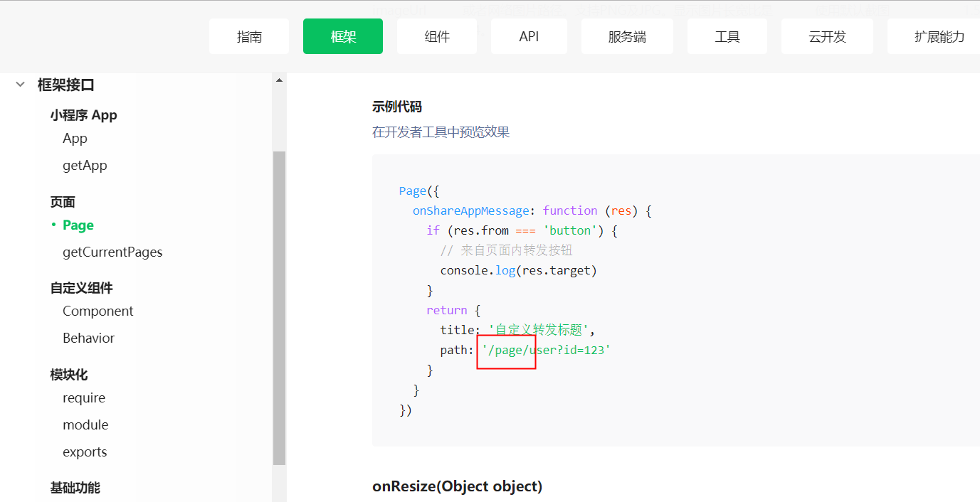Select the 框架 tab
The height and width of the screenshot is (502, 980).
tap(343, 36)
